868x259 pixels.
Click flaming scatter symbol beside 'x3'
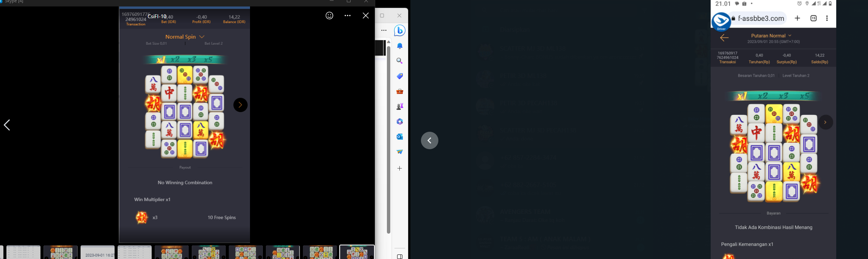(142, 217)
